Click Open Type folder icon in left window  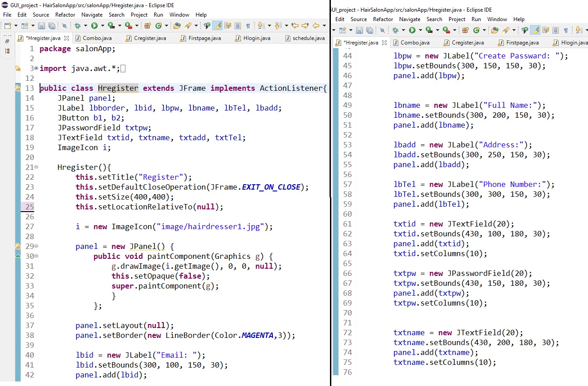[x=177, y=26]
